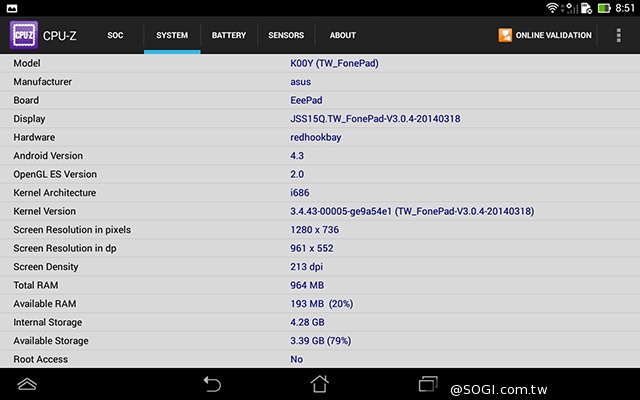Select Screen Resolution in dp label

(x=65, y=248)
